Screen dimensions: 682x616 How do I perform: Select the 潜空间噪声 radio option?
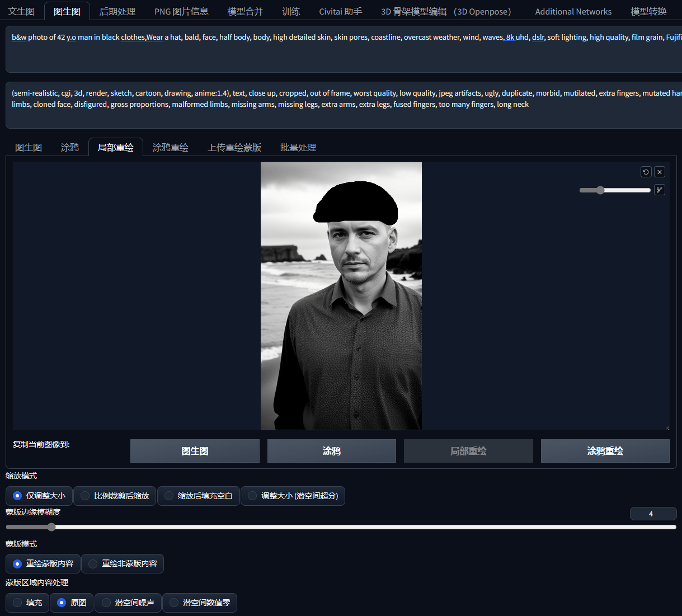coord(128,603)
